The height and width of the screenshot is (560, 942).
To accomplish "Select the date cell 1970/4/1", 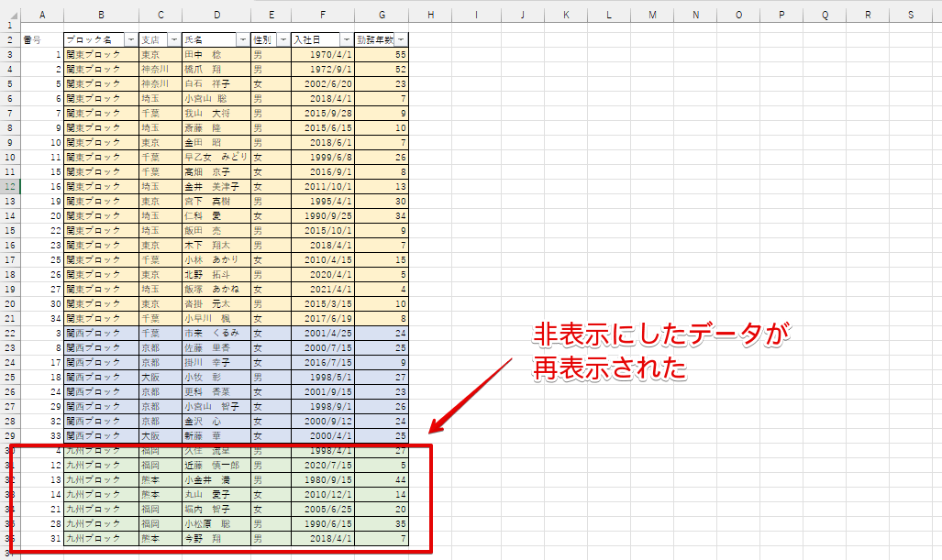I will tap(323, 55).
